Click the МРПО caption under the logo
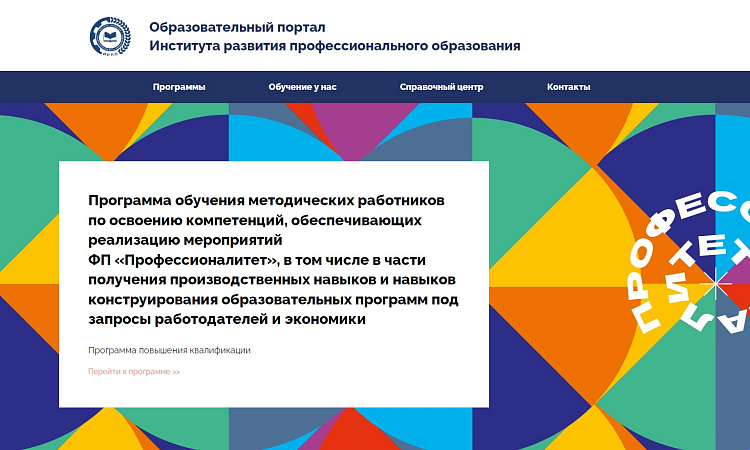 click(x=109, y=55)
